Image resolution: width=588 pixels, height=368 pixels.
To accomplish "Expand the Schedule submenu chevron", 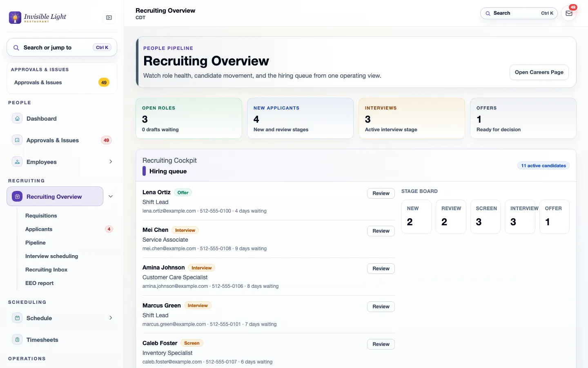I will 111,318.
